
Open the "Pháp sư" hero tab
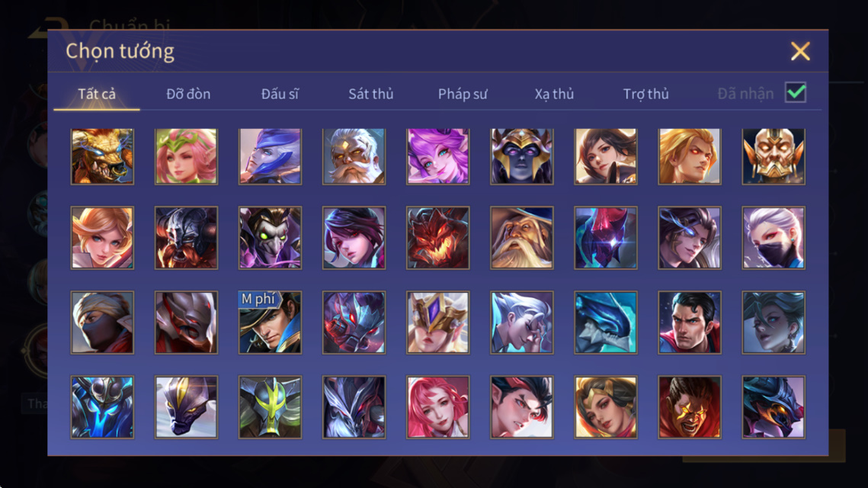click(x=463, y=94)
